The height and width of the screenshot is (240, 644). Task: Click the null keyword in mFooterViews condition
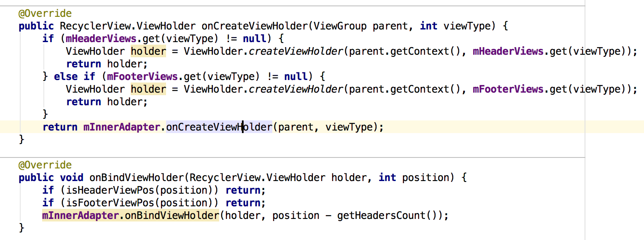296,77
